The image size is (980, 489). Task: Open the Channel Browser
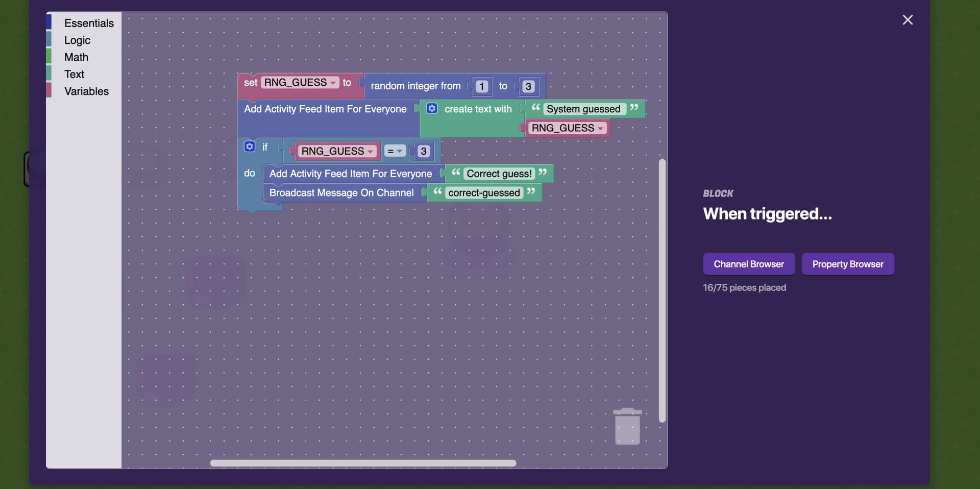pyautogui.click(x=748, y=264)
